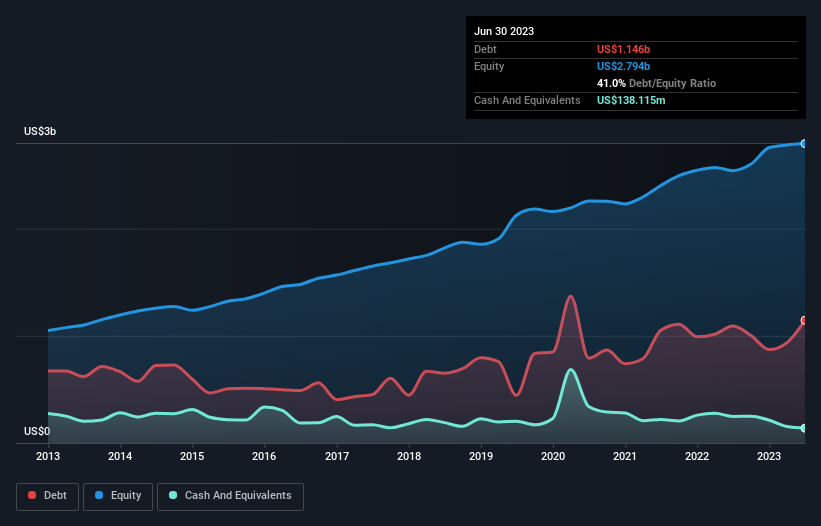The height and width of the screenshot is (526, 821).
Task: Click the 2022 x-axis label
Action: click(x=697, y=456)
